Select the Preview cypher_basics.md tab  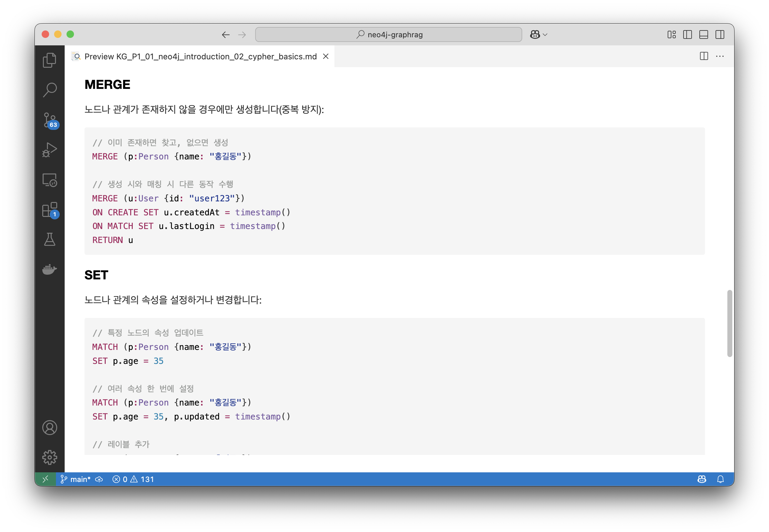click(x=200, y=56)
